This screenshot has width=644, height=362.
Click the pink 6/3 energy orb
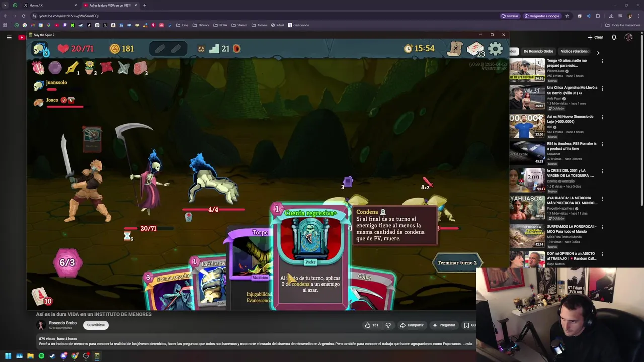[67, 262]
